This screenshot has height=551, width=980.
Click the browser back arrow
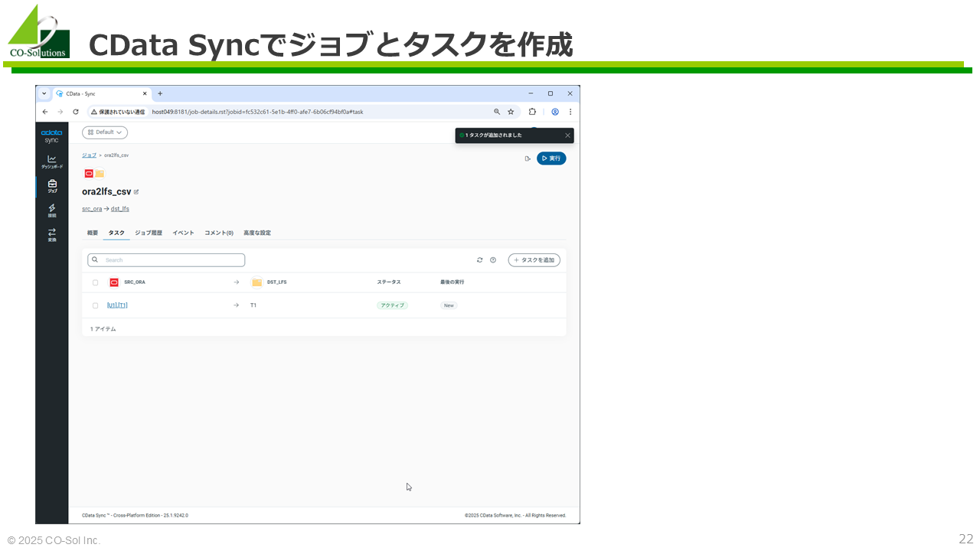click(45, 112)
